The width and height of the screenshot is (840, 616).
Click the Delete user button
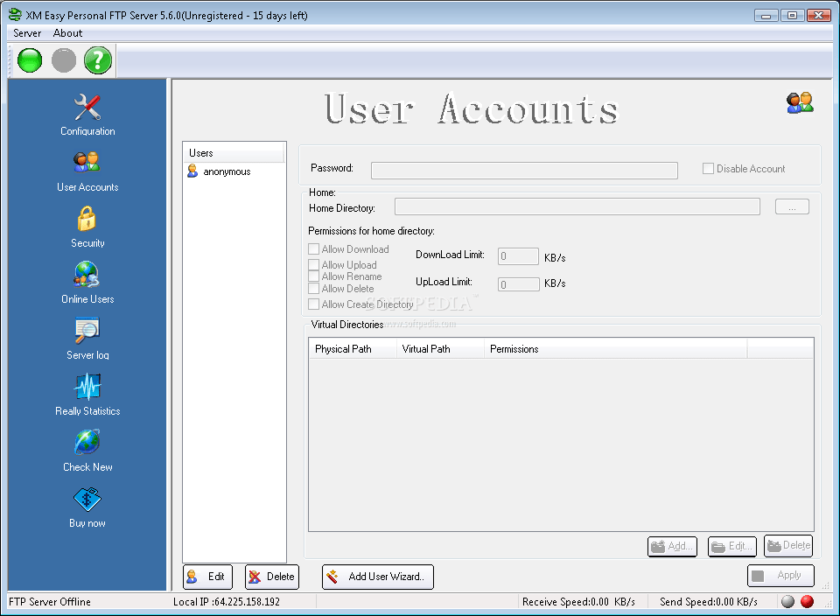pyautogui.click(x=271, y=577)
